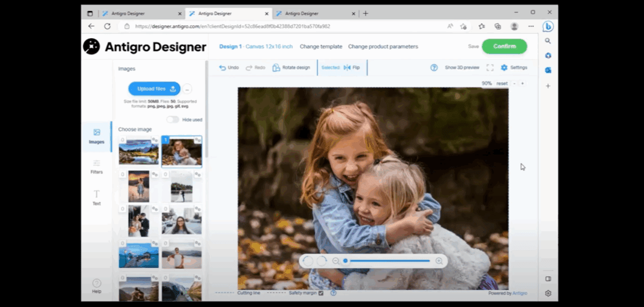The height and width of the screenshot is (307, 644).
Task: Click the zoom-out magnifier on image slider bar
Action: tap(335, 261)
